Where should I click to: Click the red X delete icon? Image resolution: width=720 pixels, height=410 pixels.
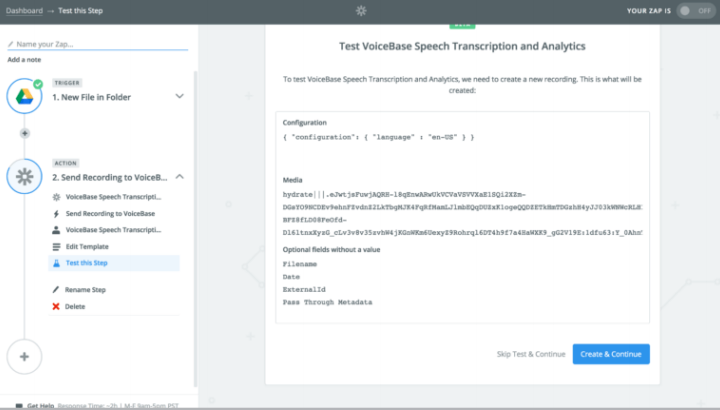tap(56, 306)
